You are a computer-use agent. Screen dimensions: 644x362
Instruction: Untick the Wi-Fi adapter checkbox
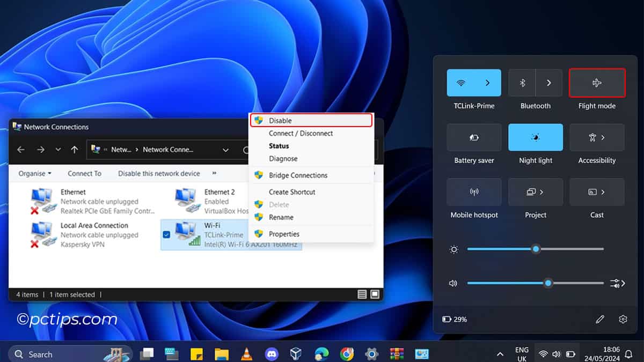[x=167, y=234]
